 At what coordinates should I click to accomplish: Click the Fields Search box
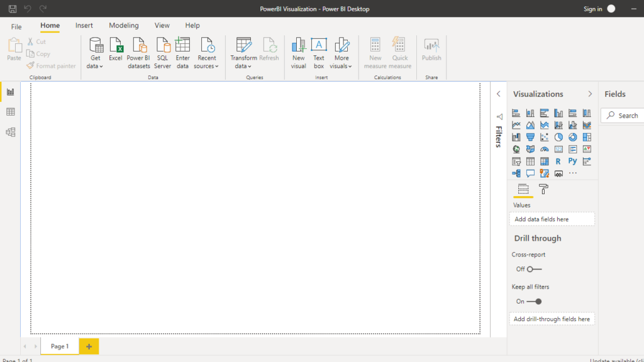[623, 116]
